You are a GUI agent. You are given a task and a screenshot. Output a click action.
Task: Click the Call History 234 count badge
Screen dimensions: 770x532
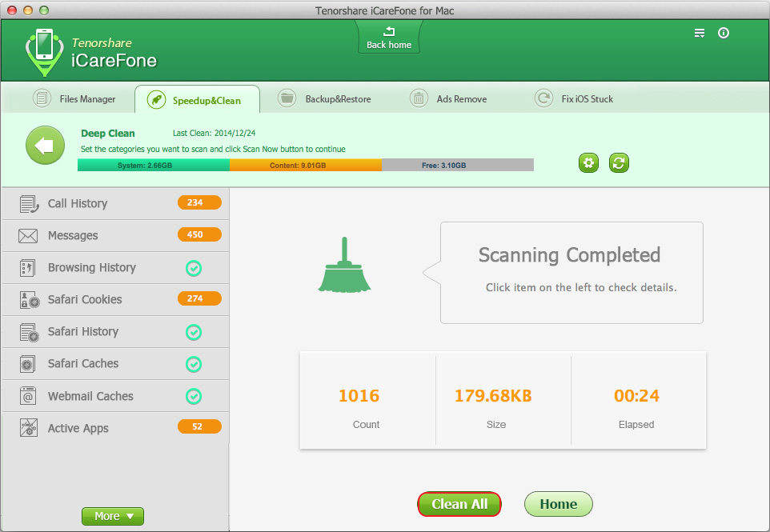coord(199,202)
